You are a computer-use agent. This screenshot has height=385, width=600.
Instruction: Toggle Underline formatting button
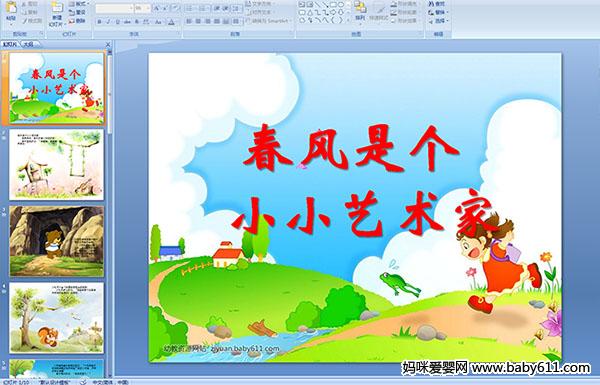point(117,22)
